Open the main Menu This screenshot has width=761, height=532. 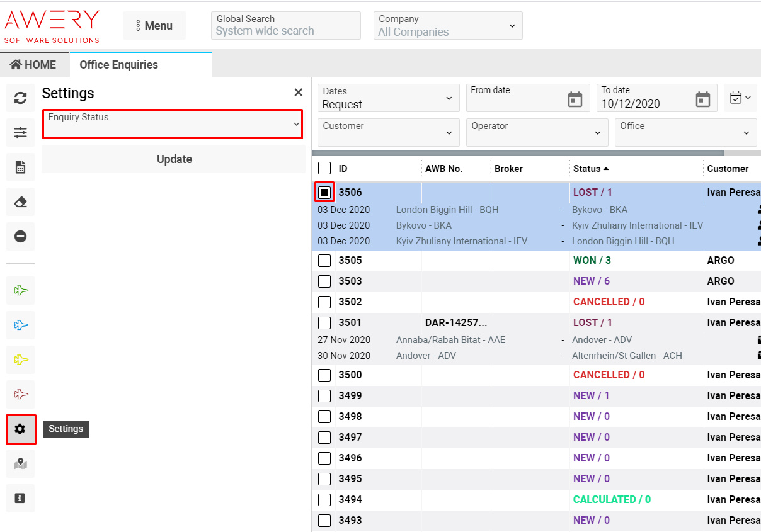click(154, 26)
